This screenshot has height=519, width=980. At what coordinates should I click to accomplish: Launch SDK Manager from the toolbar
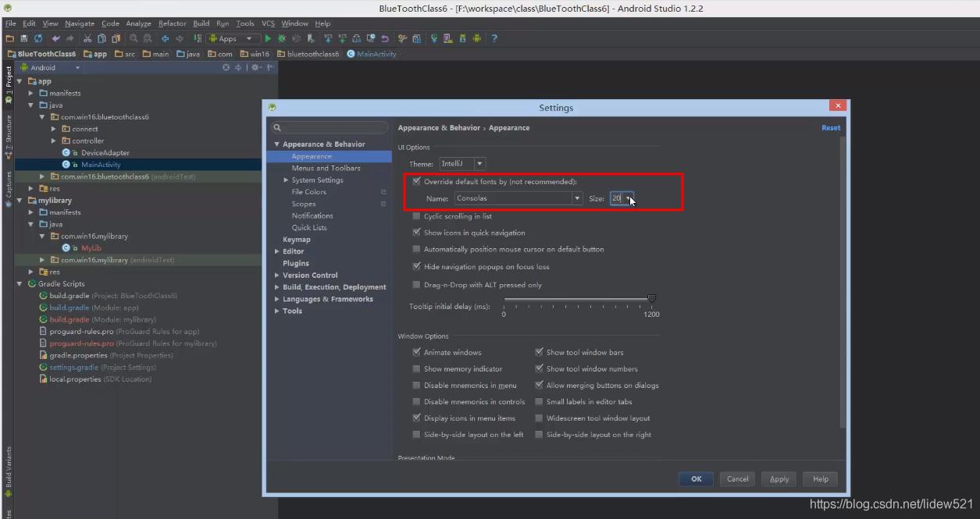click(462, 37)
